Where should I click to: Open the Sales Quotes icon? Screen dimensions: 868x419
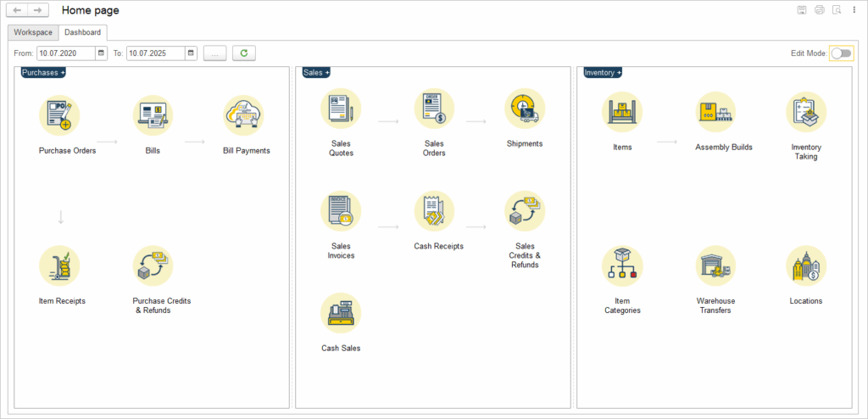(341, 109)
